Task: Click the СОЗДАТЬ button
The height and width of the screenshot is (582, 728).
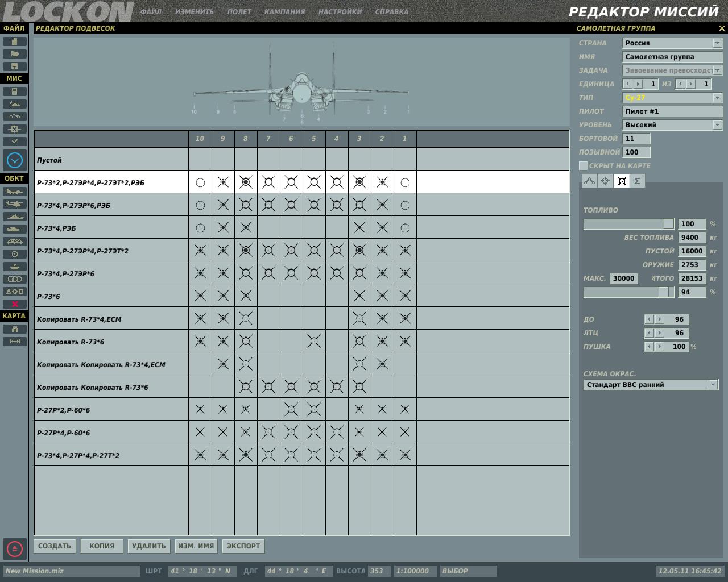Action: [x=55, y=546]
